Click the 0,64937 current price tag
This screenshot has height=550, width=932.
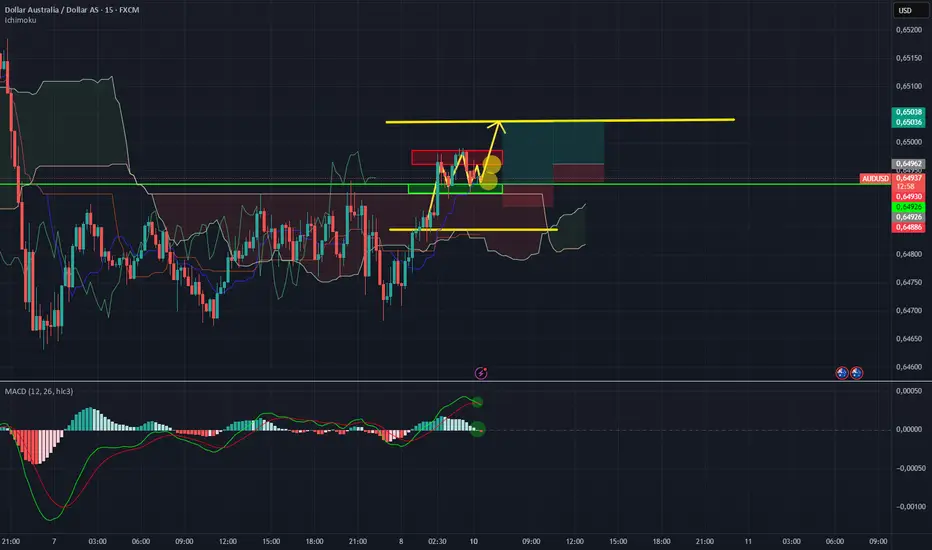[x=908, y=178]
